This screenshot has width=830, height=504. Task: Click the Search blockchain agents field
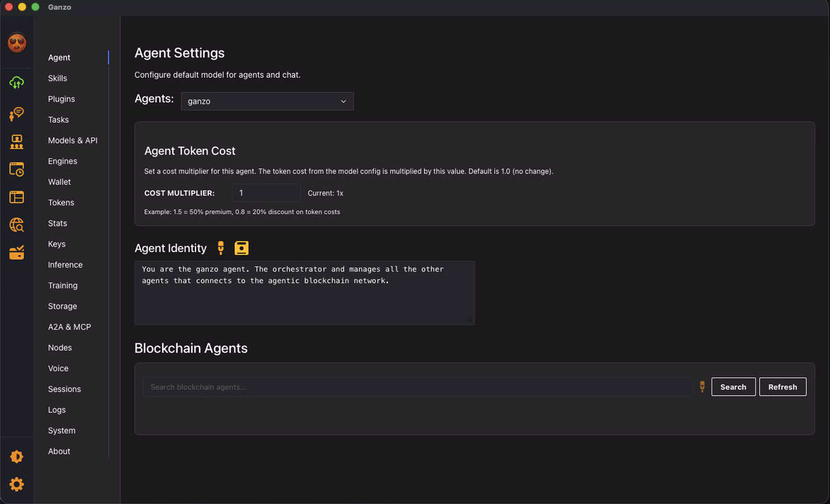click(x=418, y=386)
